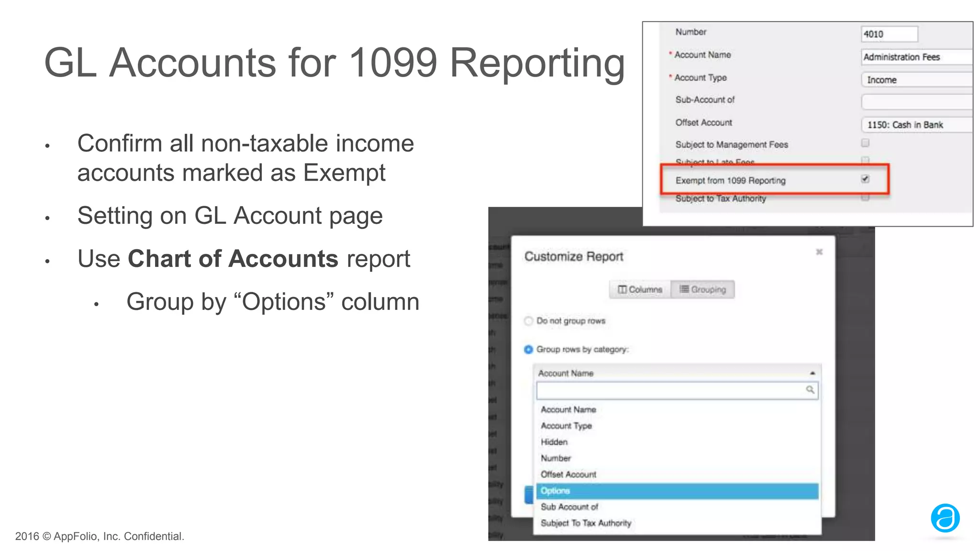Image resolution: width=980 pixels, height=551 pixels.
Task: Choose Offset Account from category list
Action: point(677,474)
